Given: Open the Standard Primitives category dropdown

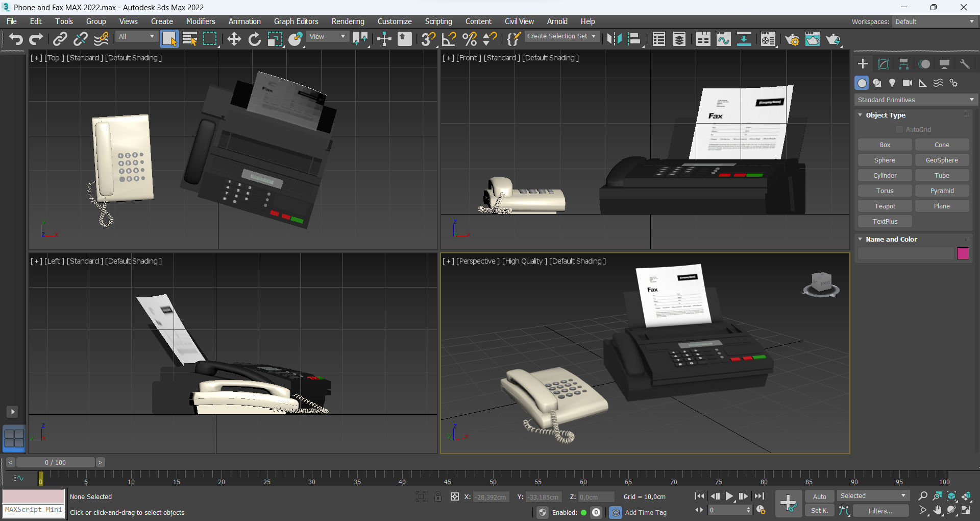Looking at the screenshot, I should (x=916, y=100).
